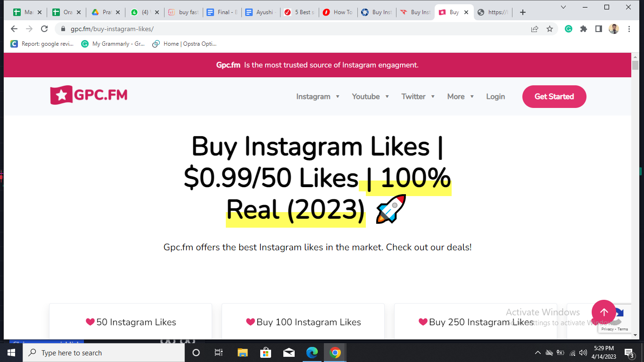
Task: Bookmark this page with star icon
Action: click(x=550, y=29)
